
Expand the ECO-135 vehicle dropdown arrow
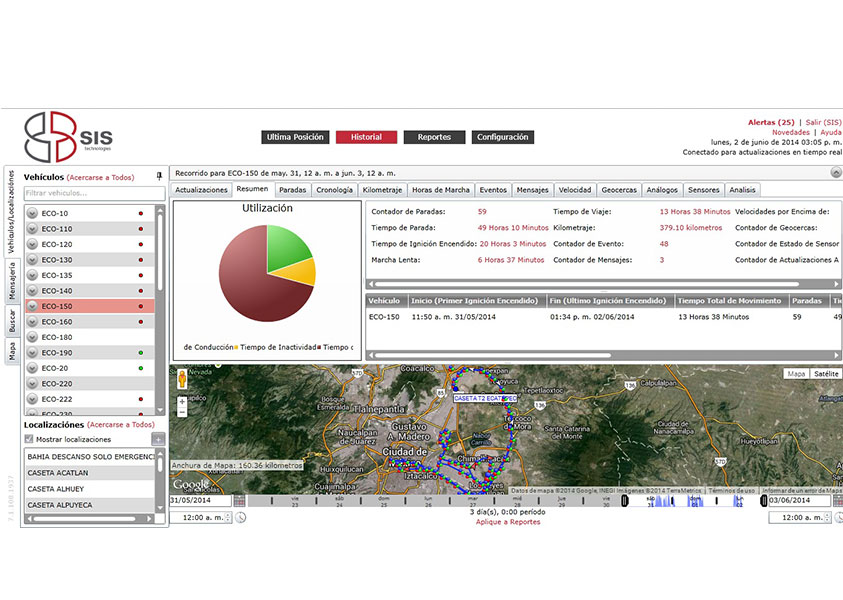pyautogui.click(x=32, y=275)
